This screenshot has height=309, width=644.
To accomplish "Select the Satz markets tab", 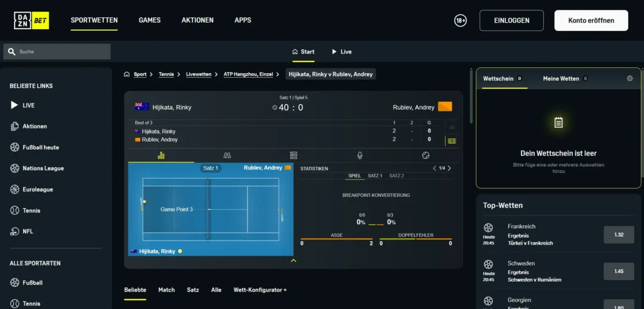I will (x=193, y=290).
